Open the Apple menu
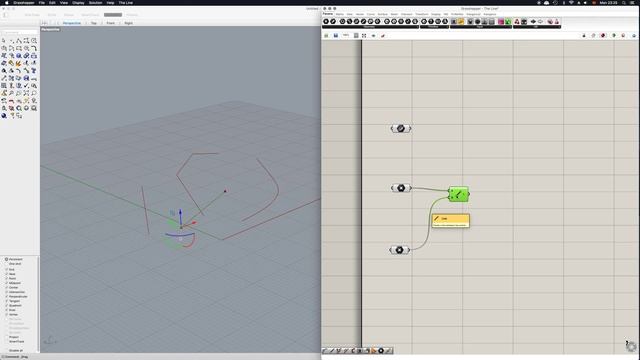 (7, 2)
